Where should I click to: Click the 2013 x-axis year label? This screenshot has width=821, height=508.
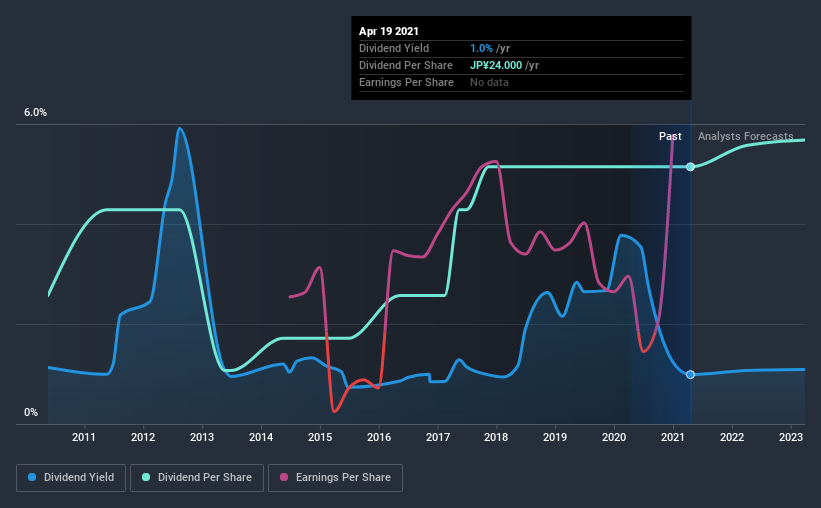click(x=202, y=437)
